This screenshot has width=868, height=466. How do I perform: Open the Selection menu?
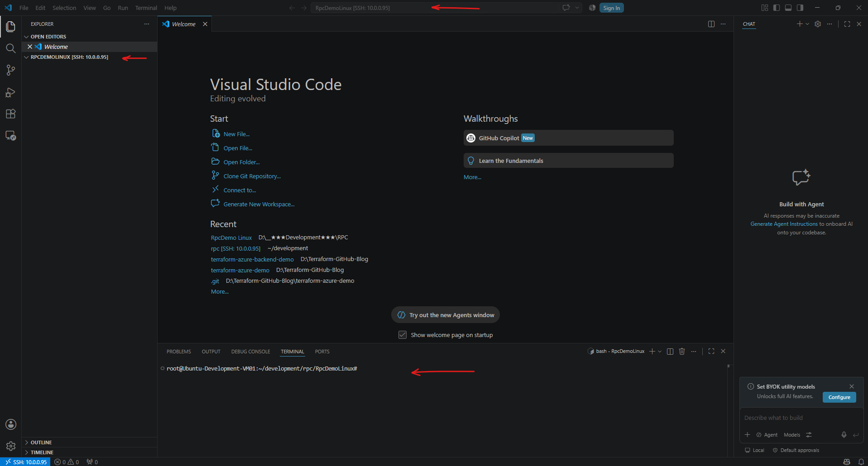click(64, 8)
